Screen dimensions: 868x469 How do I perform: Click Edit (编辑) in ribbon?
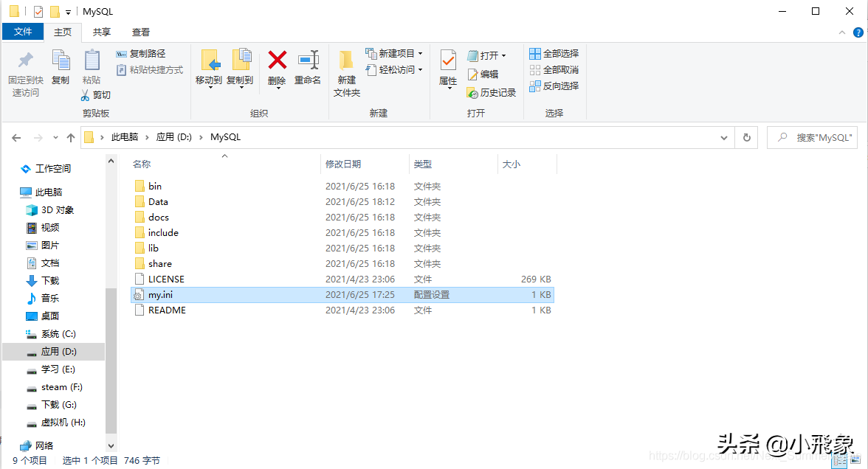tap(483, 74)
